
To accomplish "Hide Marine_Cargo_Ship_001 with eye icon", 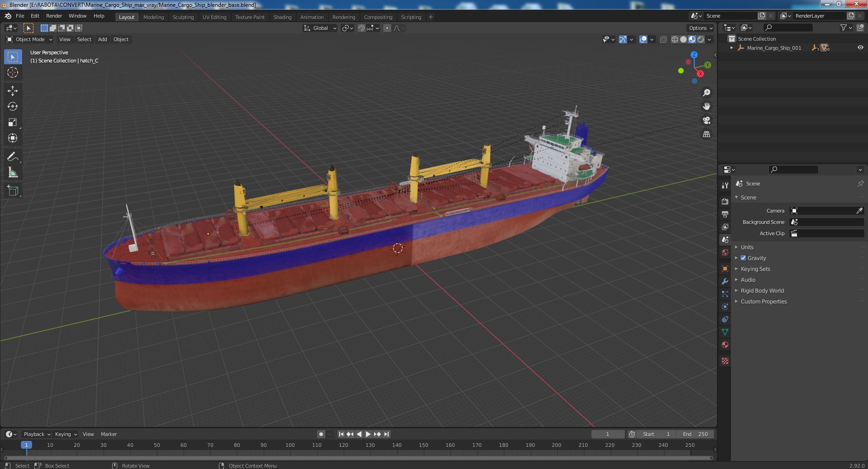I will tap(860, 47).
